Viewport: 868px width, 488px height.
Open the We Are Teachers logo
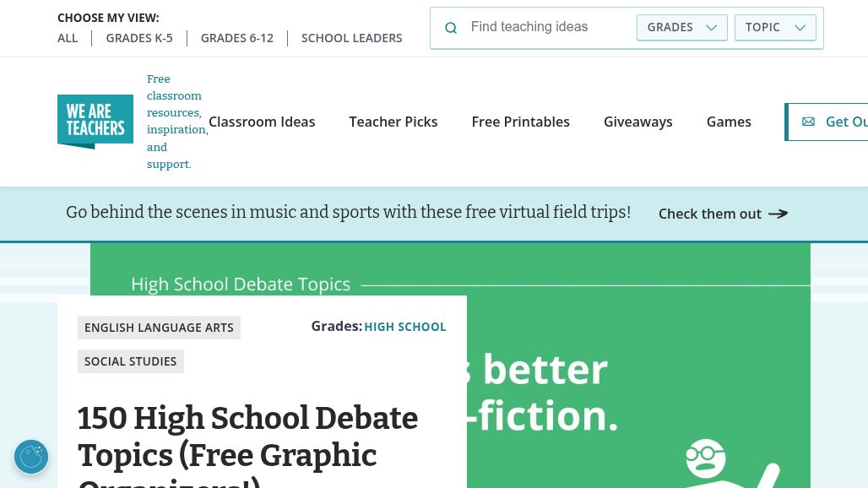point(95,122)
